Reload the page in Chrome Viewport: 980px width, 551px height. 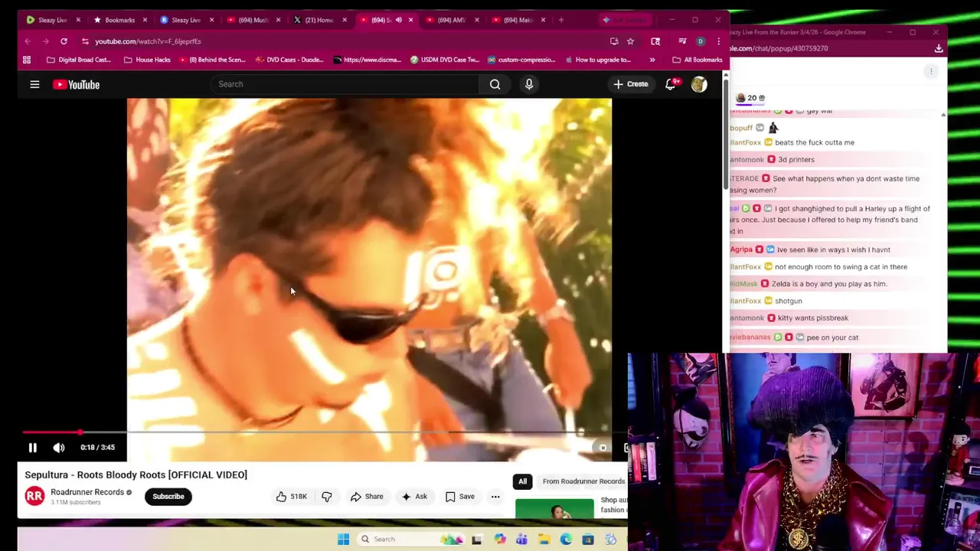pyautogui.click(x=64, y=41)
